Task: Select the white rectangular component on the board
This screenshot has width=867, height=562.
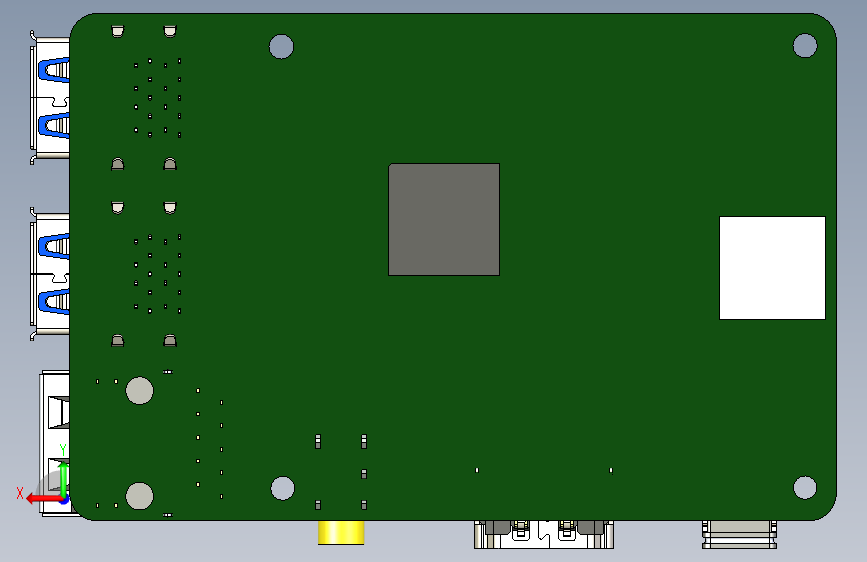Action: pos(772,268)
